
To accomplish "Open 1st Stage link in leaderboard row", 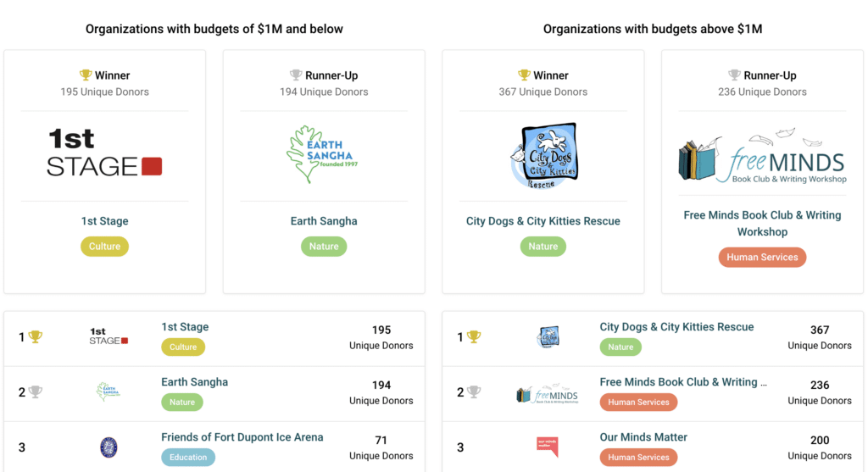I will 185,327.
